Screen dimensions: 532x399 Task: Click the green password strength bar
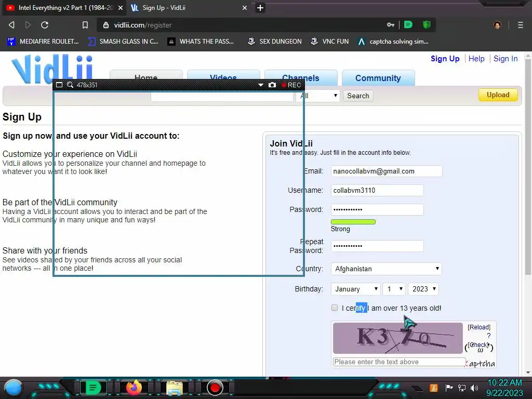(x=353, y=222)
